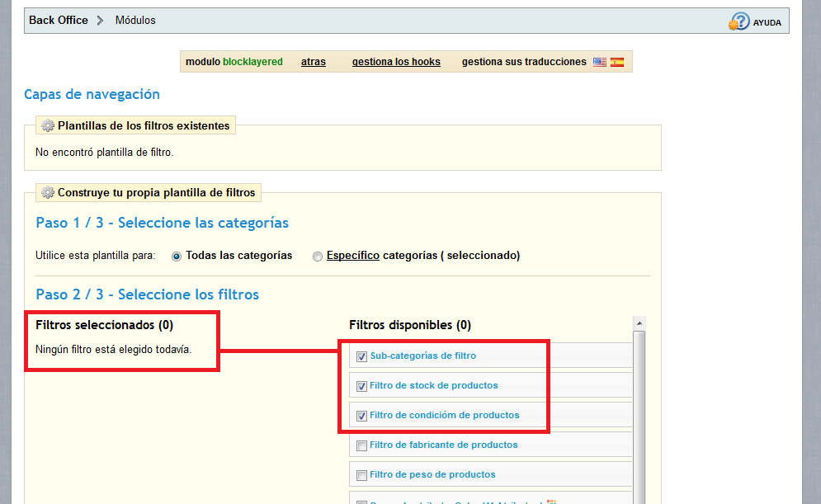The image size is (821, 504).
Task: Click Módulos in the breadcrumb
Action: coord(135,21)
